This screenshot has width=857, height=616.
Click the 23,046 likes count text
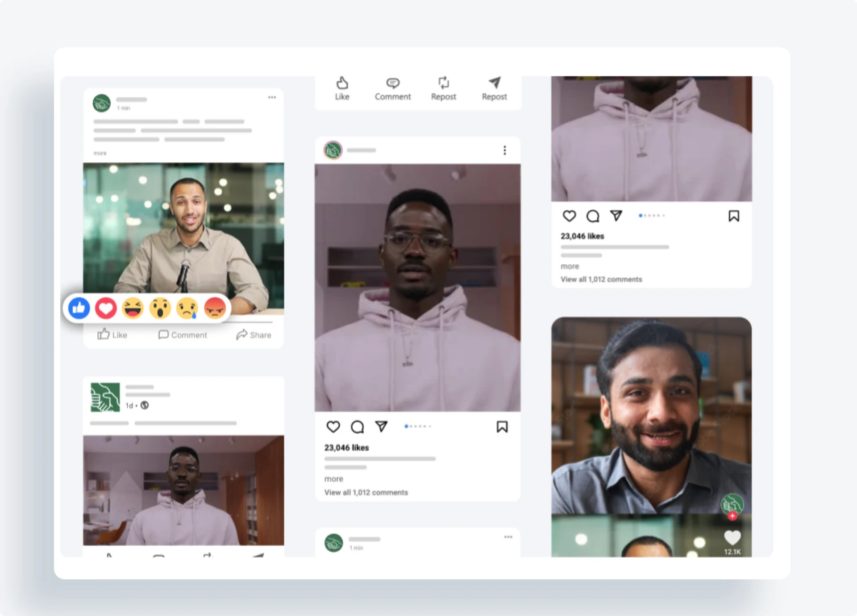click(x=346, y=448)
